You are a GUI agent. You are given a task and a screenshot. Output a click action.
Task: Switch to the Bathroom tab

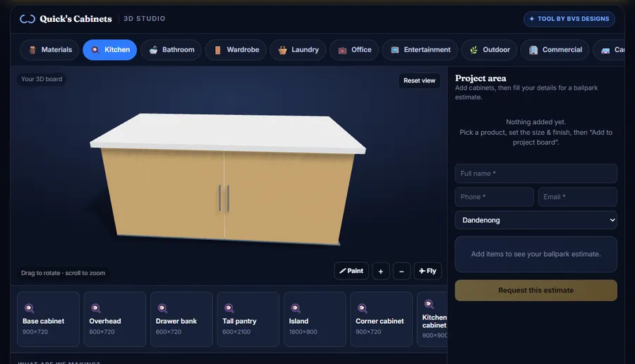point(171,50)
